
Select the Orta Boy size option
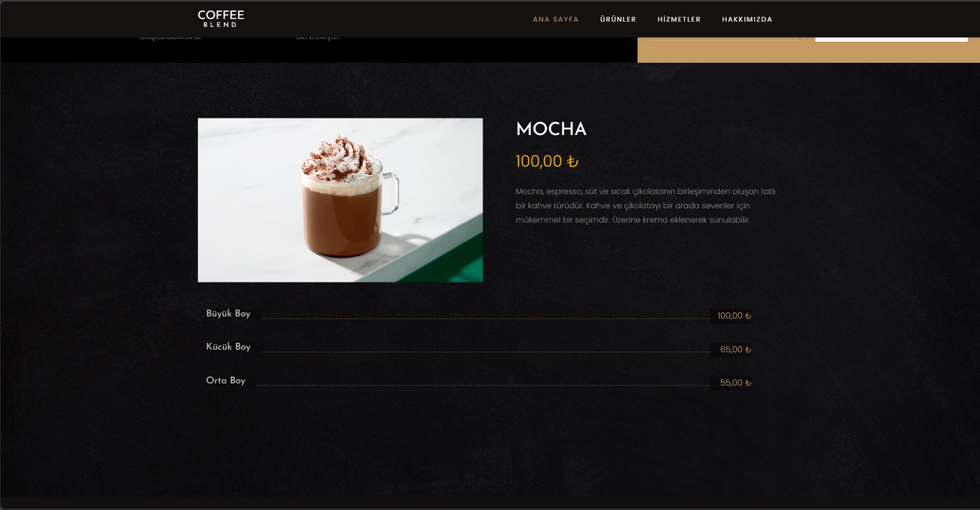225,380
